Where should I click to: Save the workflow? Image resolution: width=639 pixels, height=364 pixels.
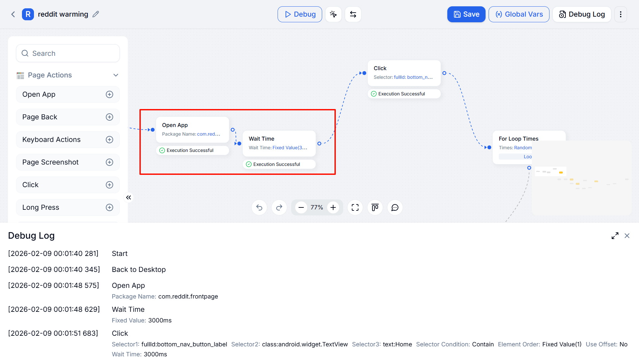pos(466,14)
